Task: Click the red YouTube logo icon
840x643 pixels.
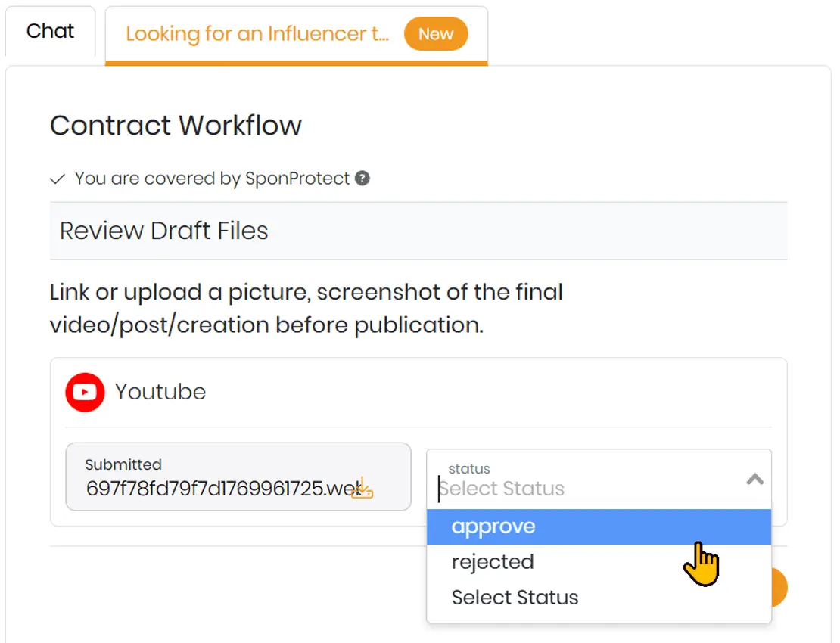Action: pyautogui.click(x=85, y=392)
